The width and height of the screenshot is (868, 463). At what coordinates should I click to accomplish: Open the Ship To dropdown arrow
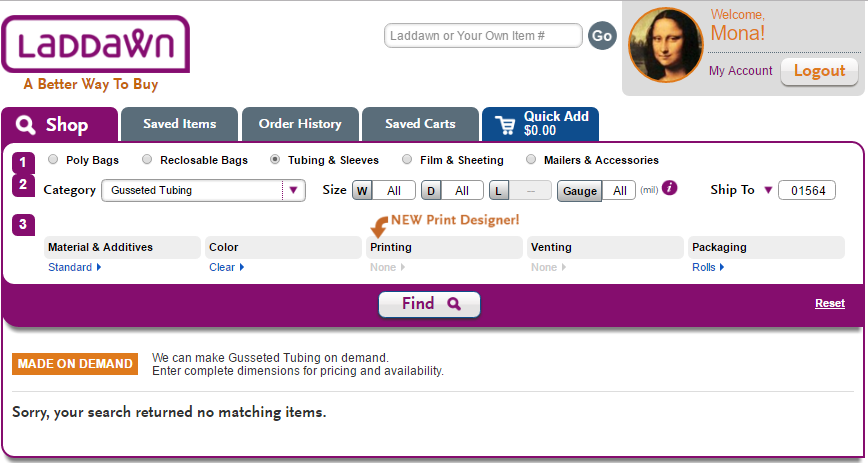tap(768, 190)
